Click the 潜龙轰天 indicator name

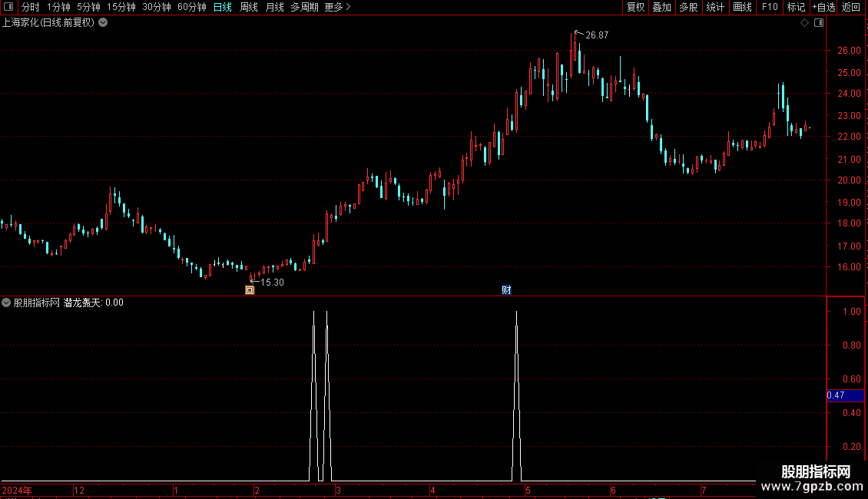point(82,302)
